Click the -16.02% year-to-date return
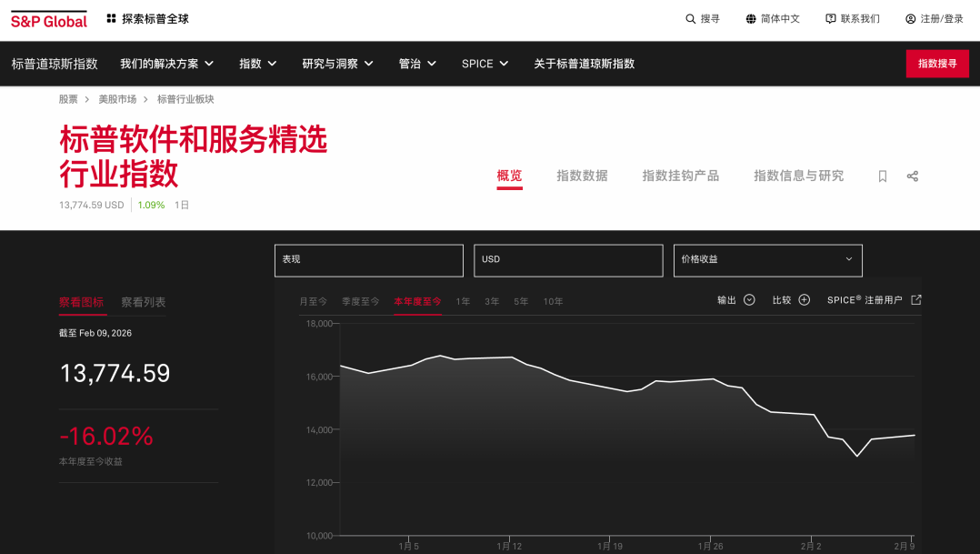Image resolution: width=980 pixels, height=554 pixels. coord(106,437)
